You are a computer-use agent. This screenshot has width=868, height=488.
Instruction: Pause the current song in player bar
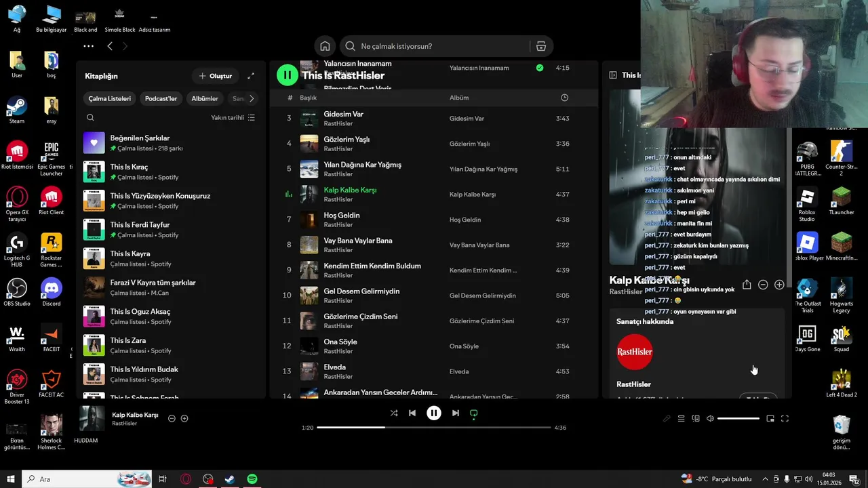click(434, 413)
